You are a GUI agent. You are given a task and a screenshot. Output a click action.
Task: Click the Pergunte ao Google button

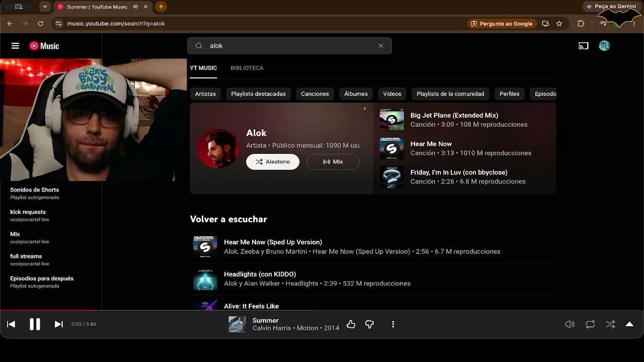pos(501,24)
